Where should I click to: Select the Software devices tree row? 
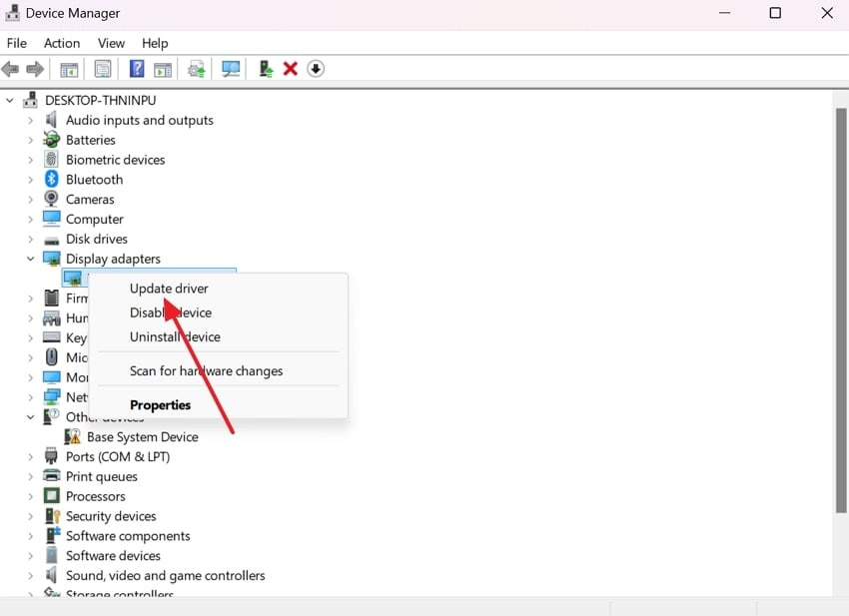point(113,555)
